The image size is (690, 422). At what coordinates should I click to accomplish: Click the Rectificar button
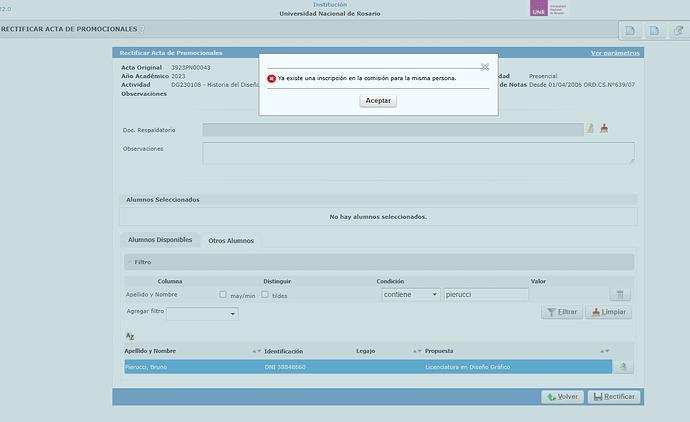(614, 397)
